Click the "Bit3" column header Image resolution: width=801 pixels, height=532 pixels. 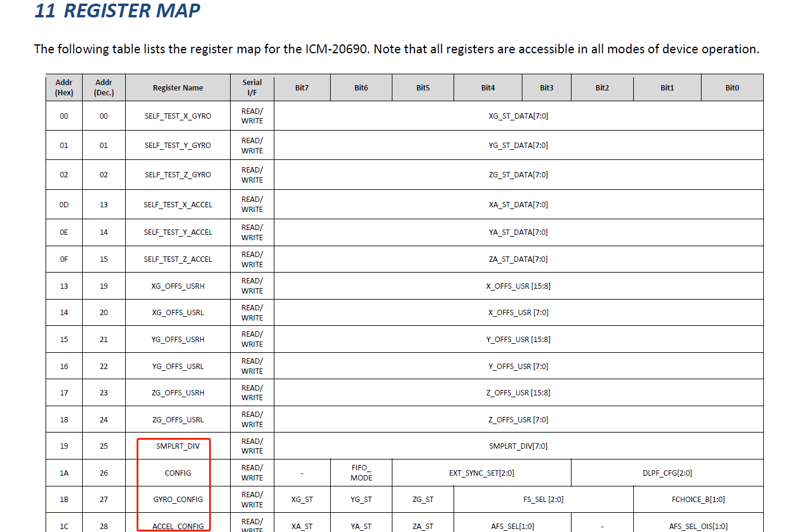(x=546, y=87)
